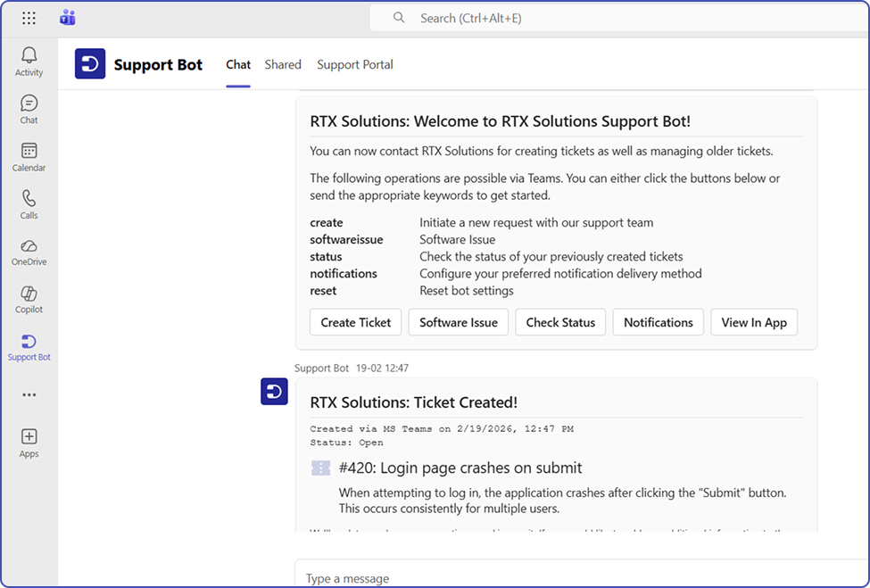
Task: Open OneDrive in the sidebar
Action: pos(29,253)
